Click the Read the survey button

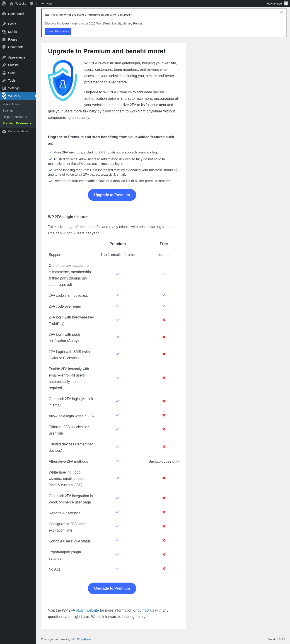(58, 31)
